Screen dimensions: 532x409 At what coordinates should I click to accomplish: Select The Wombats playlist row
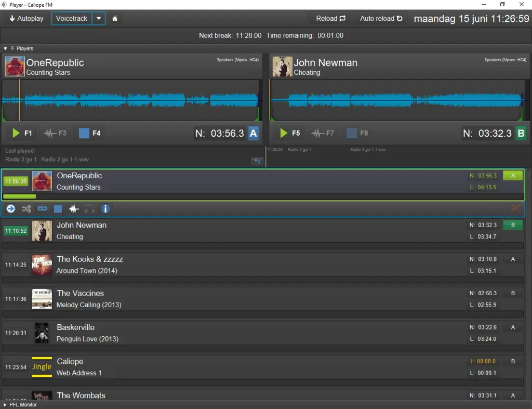pyautogui.click(x=263, y=395)
